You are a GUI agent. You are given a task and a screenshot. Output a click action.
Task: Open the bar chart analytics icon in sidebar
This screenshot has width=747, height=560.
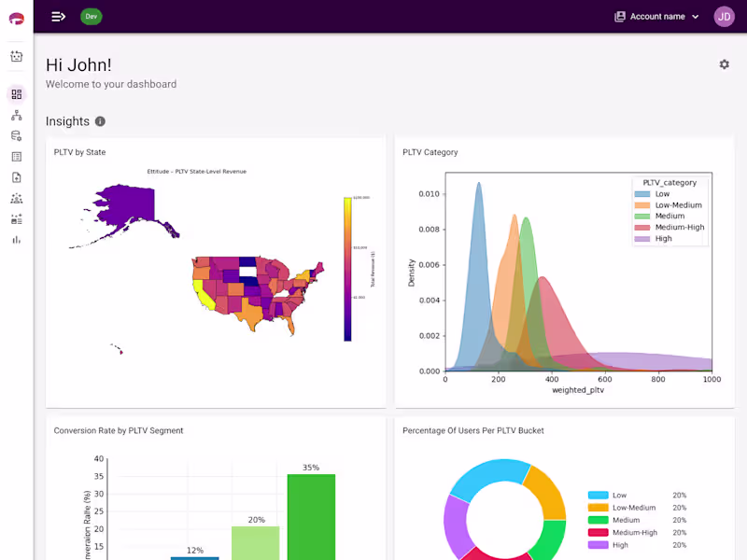click(17, 240)
